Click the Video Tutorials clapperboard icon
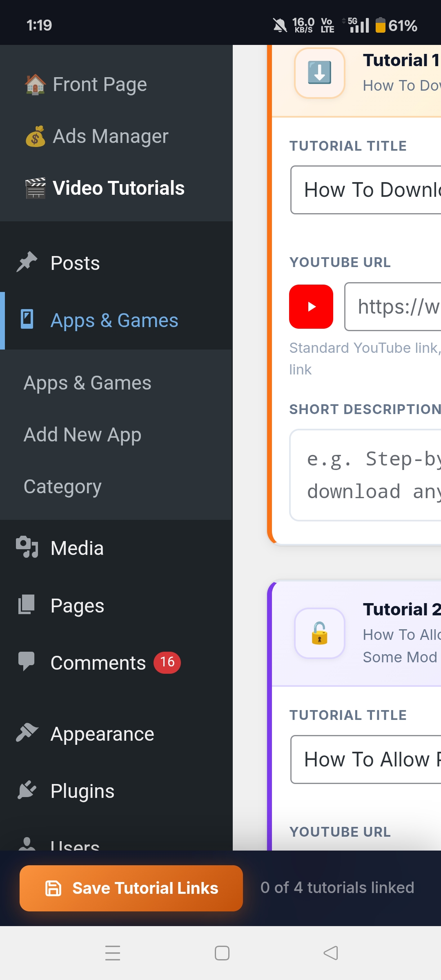The width and height of the screenshot is (441, 980). 36,188
